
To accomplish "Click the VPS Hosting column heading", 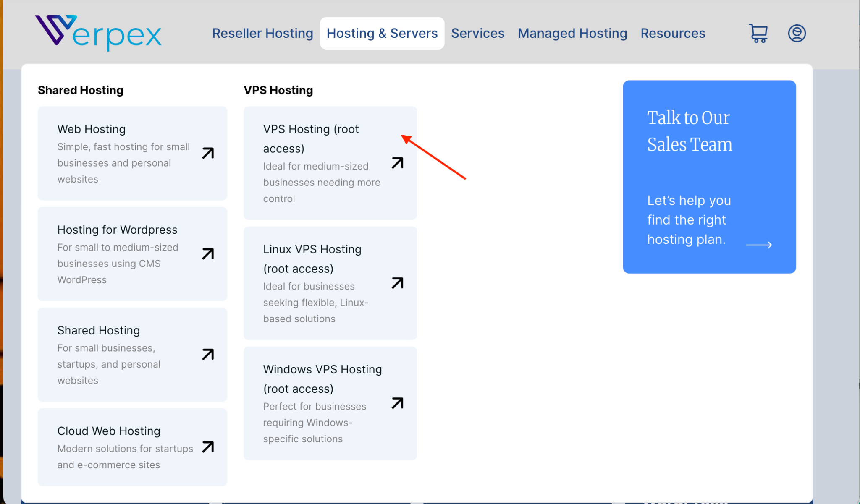I will click(x=278, y=90).
